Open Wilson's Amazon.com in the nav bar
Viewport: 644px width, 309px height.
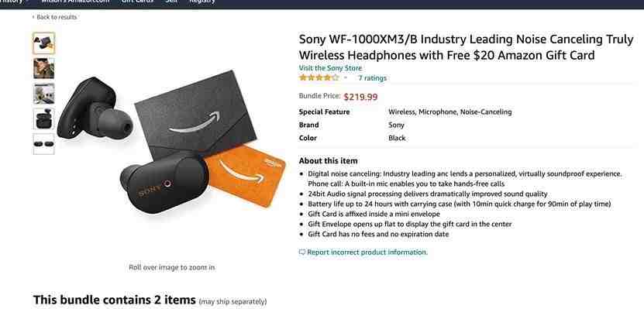pos(75,2)
